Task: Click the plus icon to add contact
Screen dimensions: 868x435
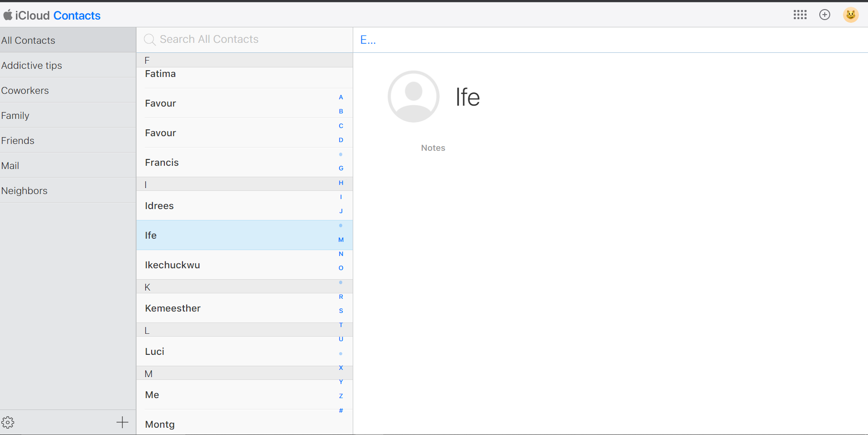Action: pos(122,422)
